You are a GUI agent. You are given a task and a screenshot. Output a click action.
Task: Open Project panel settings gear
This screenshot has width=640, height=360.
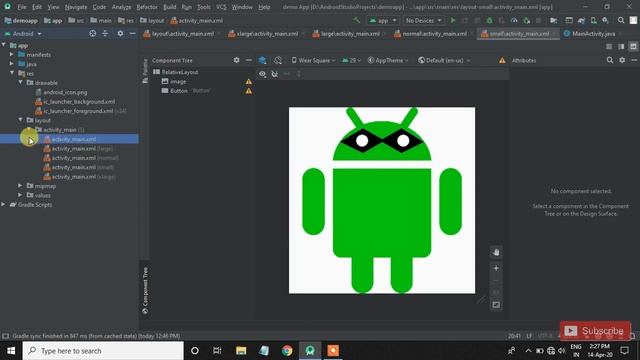pos(120,33)
